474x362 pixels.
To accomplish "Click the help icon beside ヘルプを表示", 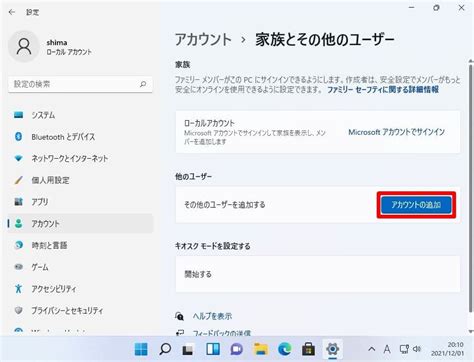I will pos(179,316).
